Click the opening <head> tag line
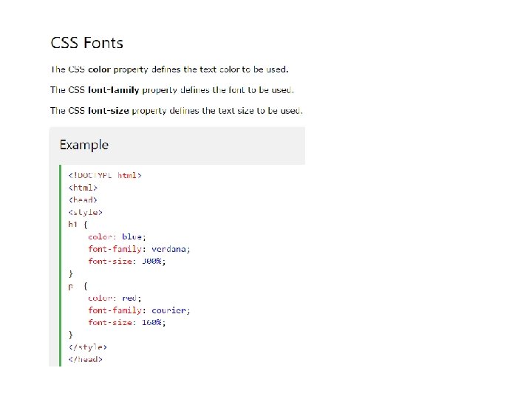 tap(83, 199)
